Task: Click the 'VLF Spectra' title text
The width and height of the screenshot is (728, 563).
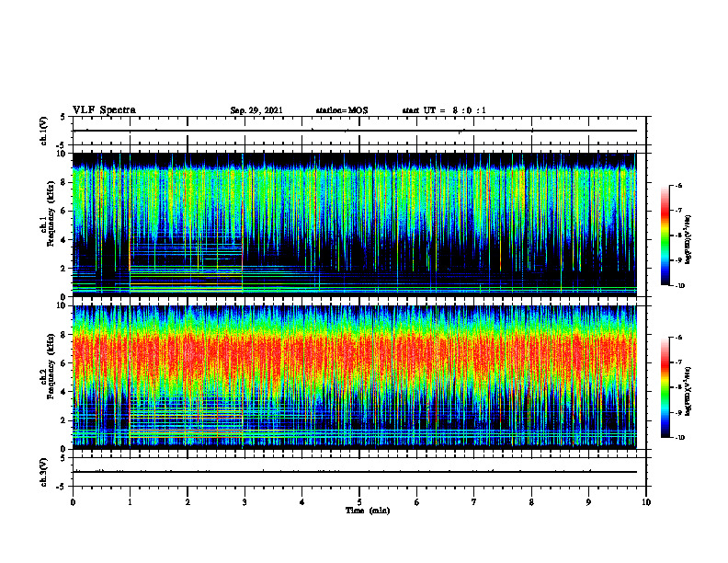Action: 104,110
